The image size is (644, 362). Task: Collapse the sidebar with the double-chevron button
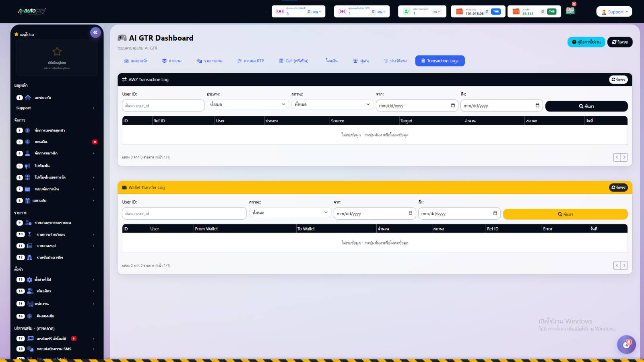pos(95,33)
